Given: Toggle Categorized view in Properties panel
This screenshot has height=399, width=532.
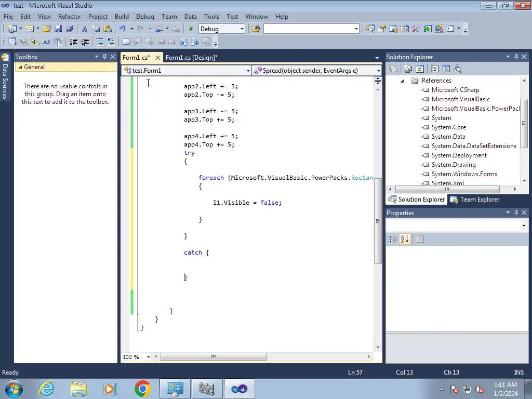Looking at the screenshot, I should tap(393, 239).
